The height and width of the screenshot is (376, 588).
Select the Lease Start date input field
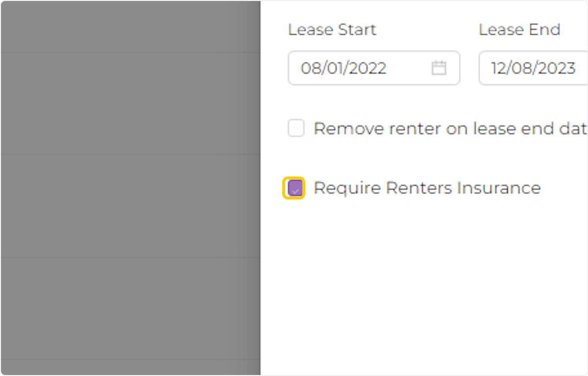point(358,68)
